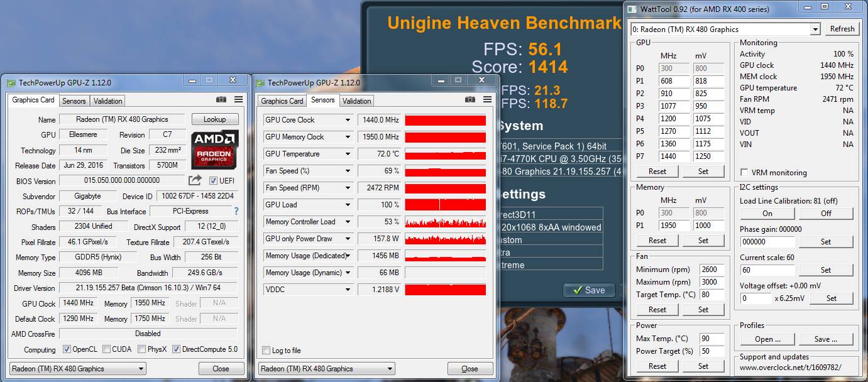The image size is (868, 382).
Task: Switch to Validation tab in Graphics Card window
Action: (x=108, y=101)
